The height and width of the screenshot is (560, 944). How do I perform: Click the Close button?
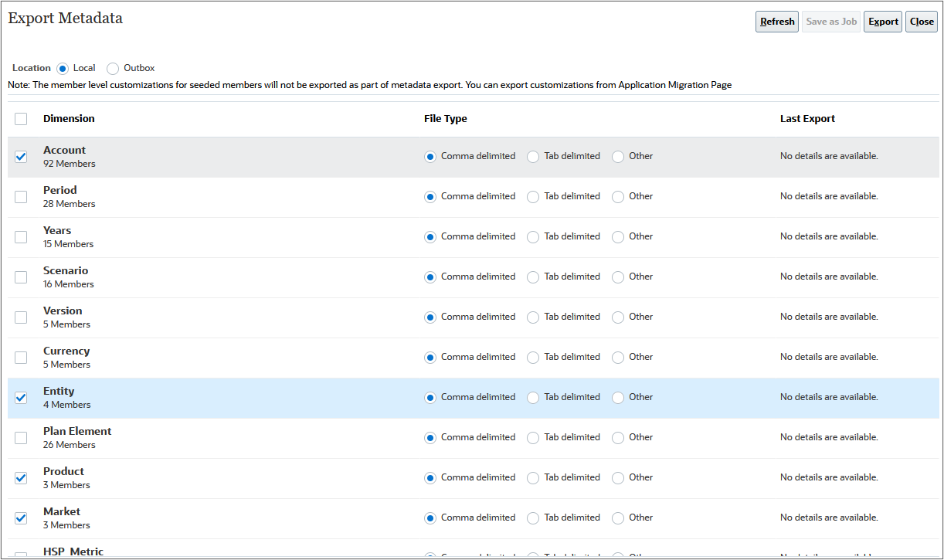921,21
